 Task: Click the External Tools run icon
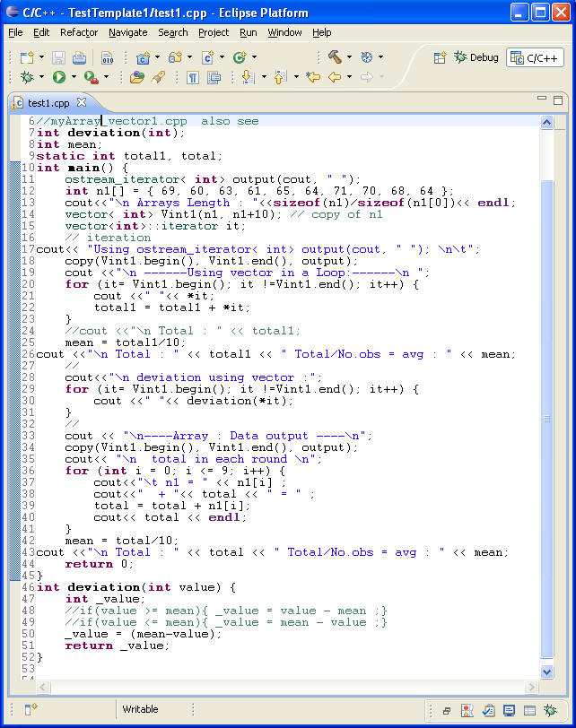pyautogui.click(x=91, y=77)
